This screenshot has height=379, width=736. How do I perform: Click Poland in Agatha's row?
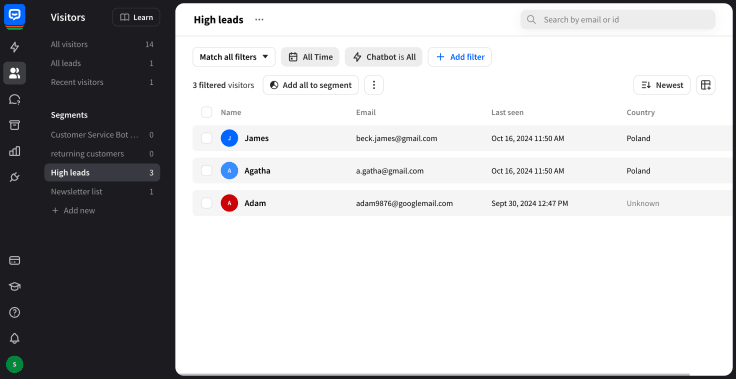638,170
